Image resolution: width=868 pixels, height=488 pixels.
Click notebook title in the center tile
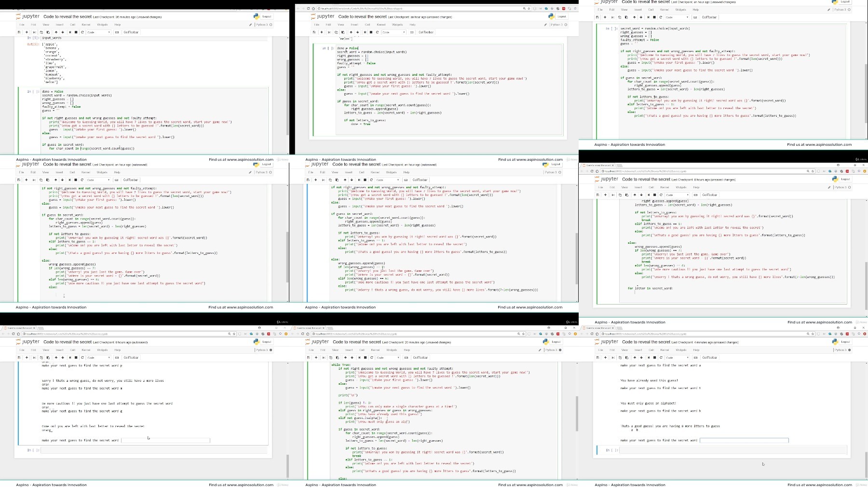357,165
